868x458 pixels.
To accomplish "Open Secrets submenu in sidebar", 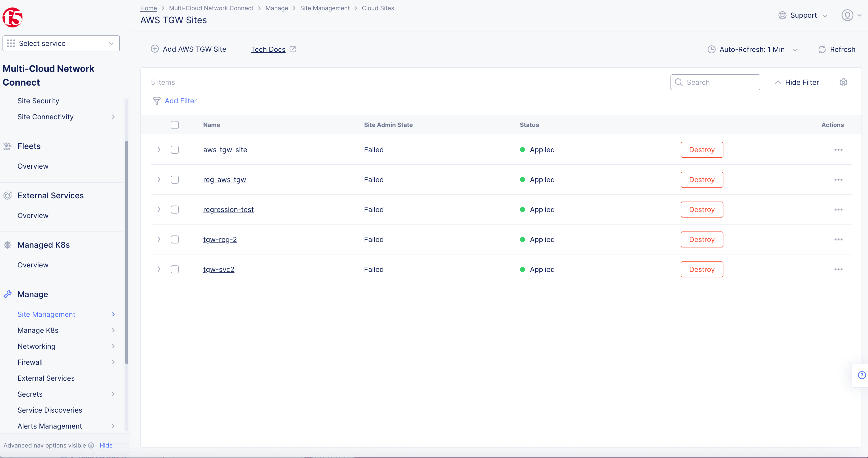I will click(x=66, y=394).
